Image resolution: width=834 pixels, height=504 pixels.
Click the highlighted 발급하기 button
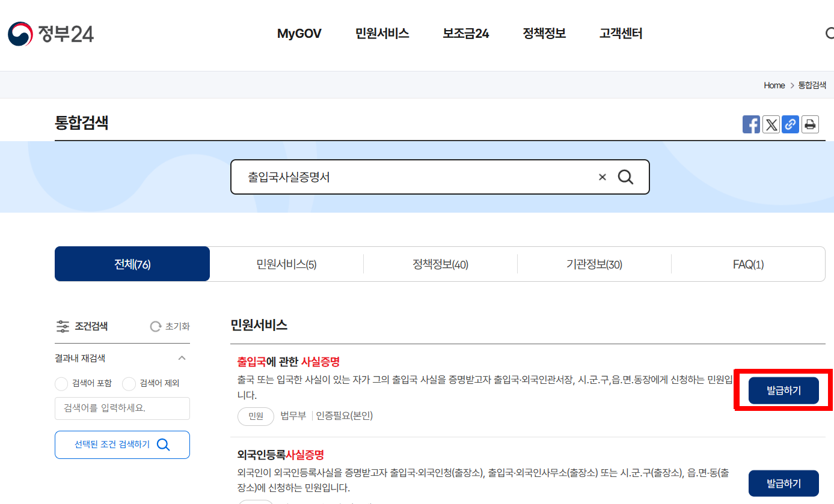[783, 390]
